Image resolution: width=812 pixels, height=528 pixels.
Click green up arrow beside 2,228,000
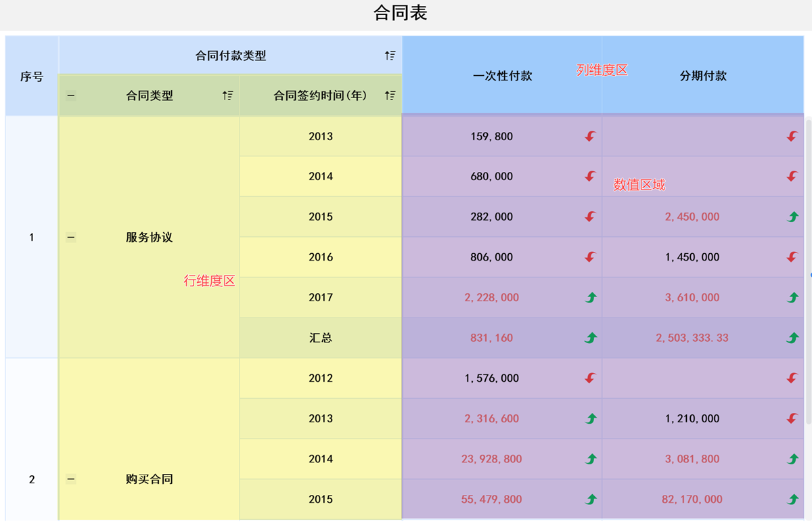pyautogui.click(x=590, y=297)
